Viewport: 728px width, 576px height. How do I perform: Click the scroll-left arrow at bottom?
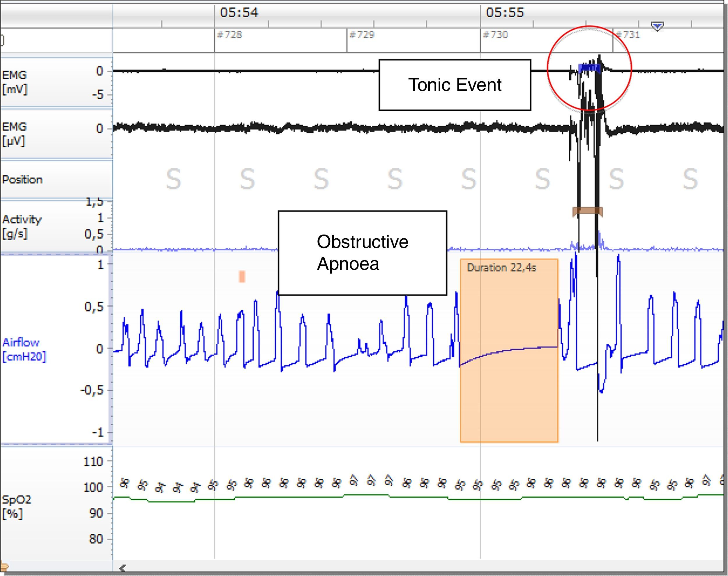point(123,568)
